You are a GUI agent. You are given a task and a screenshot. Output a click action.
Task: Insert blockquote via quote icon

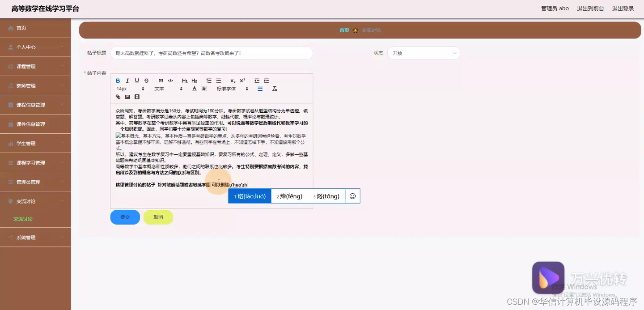(161, 81)
